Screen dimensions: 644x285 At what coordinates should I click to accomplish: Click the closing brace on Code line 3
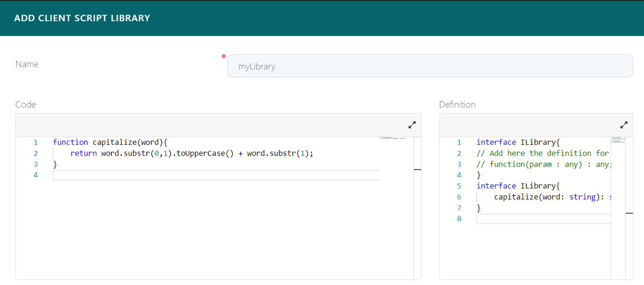pyautogui.click(x=55, y=164)
